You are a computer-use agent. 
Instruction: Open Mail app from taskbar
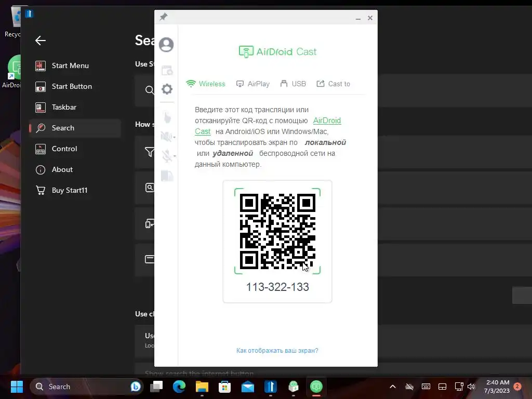point(248,387)
